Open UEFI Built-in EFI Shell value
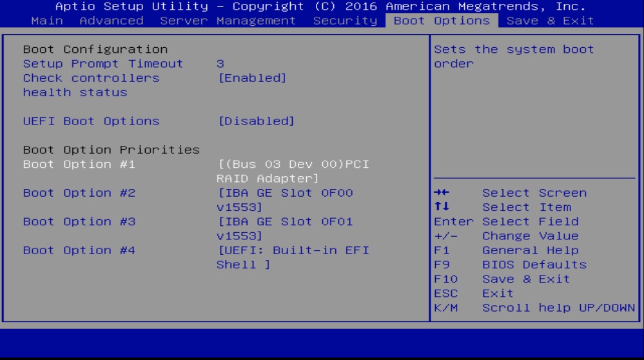This screenshot has width=644, height=360. tap(293, 257)
